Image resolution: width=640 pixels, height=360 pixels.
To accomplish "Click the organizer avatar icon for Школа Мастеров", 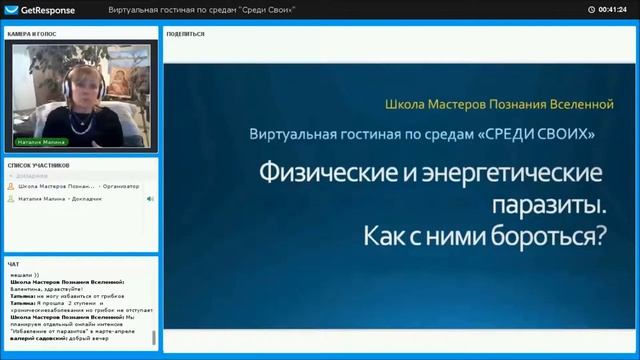I will 11,186.
